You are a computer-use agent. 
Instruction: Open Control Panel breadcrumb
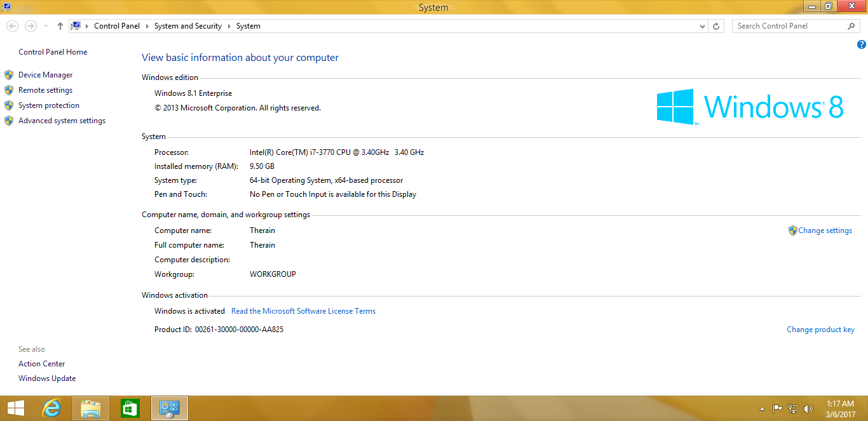[117, 26]
